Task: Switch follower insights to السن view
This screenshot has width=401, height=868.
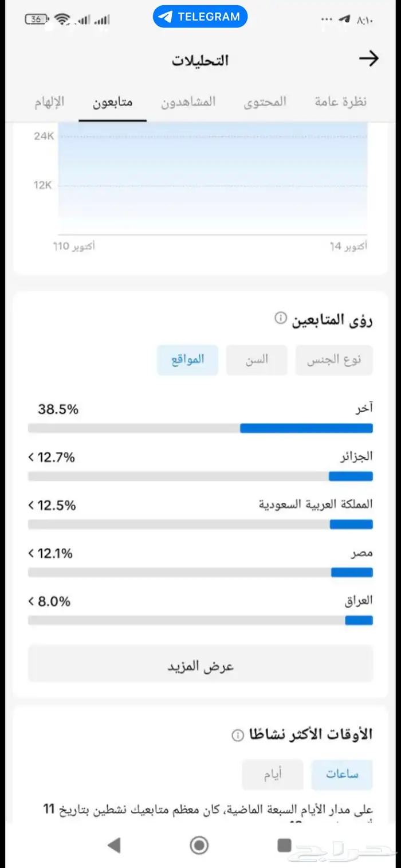Action: (x=256, y=359)
